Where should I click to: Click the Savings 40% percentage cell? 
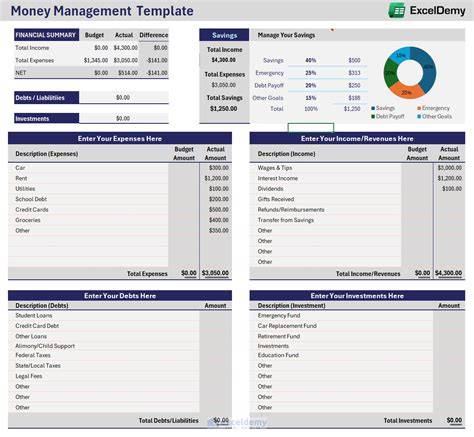(311, 60)
